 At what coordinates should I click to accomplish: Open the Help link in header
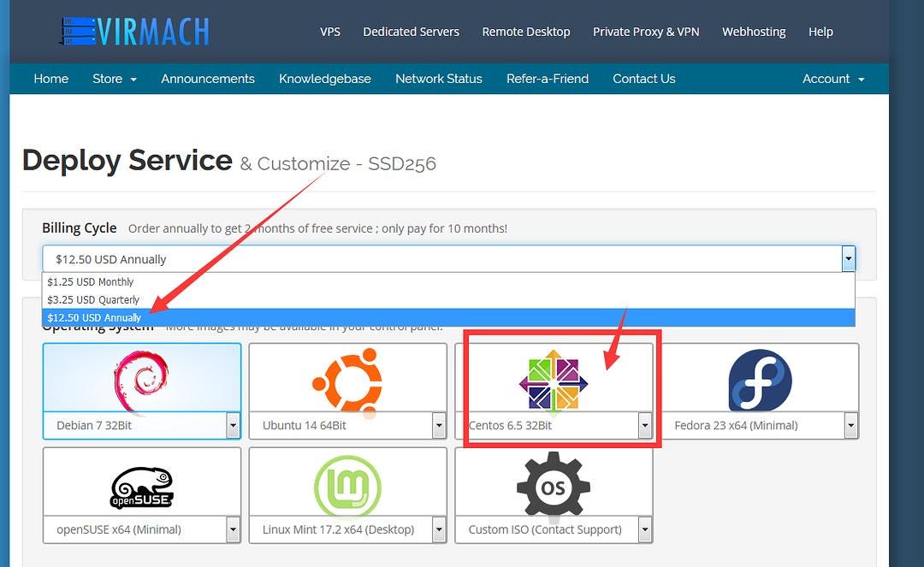820,31
